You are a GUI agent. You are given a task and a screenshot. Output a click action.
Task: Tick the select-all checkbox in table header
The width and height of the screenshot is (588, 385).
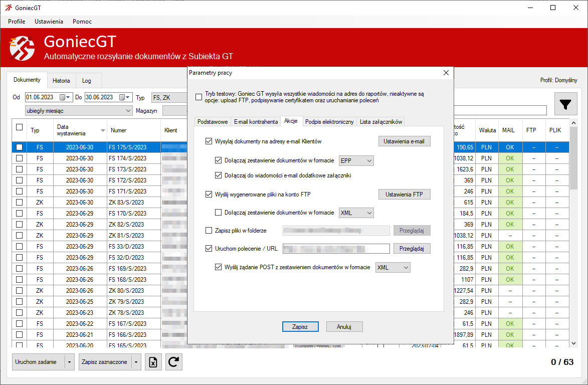19,127
